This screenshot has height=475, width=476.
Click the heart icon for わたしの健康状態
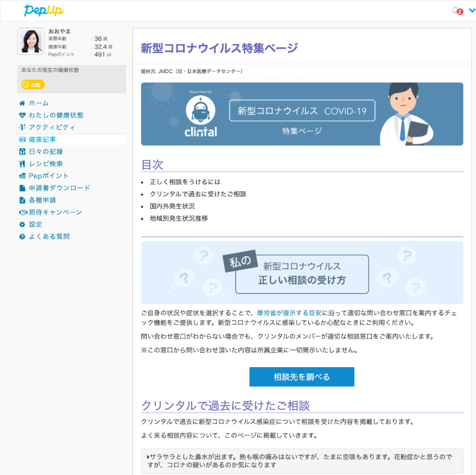pyautogui.click(x=22, y=115)
